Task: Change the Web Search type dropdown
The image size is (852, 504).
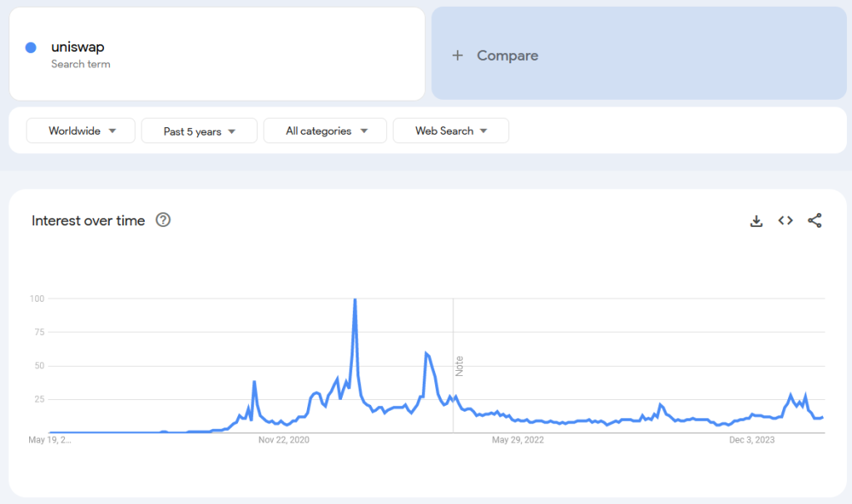Action: coord(450,131)
